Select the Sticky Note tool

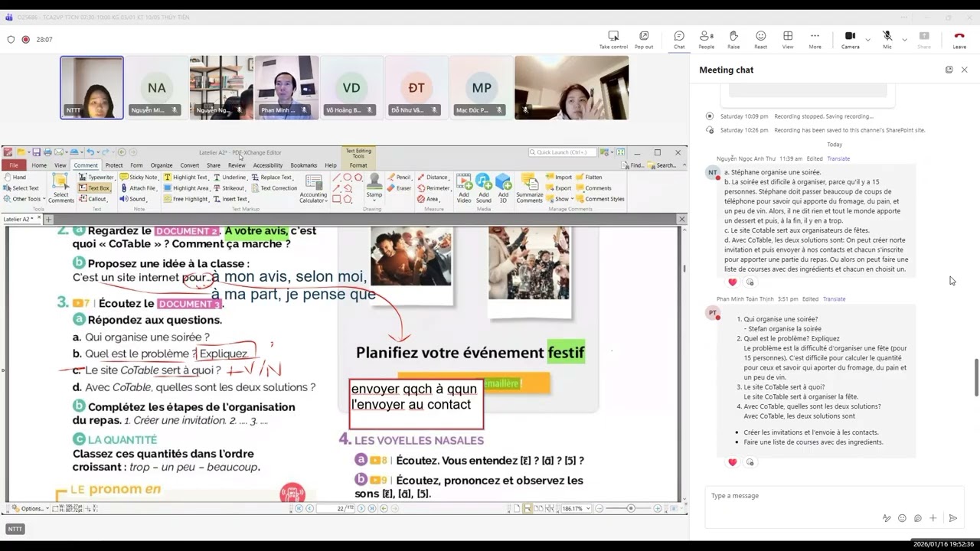coord(139,178)
